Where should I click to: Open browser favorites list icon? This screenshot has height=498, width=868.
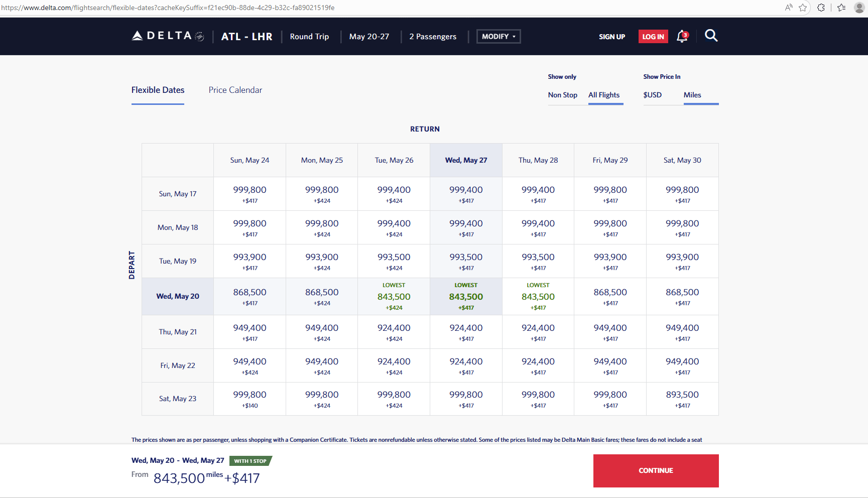[842, 8]
